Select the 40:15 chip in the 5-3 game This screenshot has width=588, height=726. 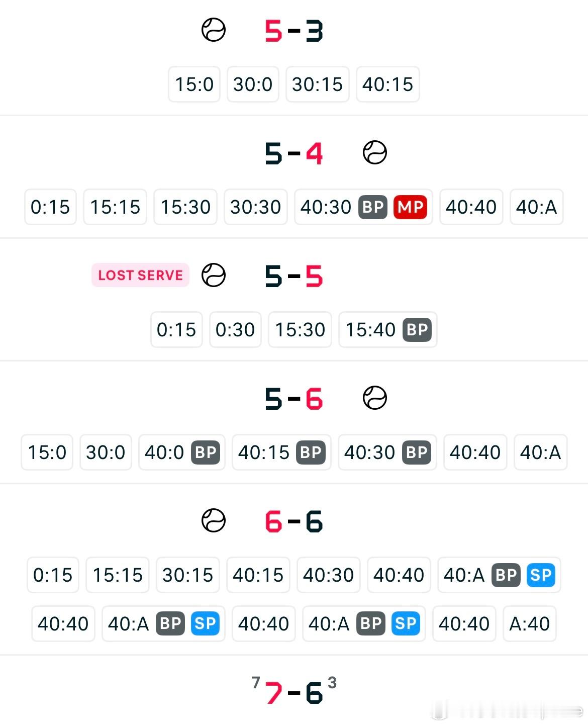[387, 84]
